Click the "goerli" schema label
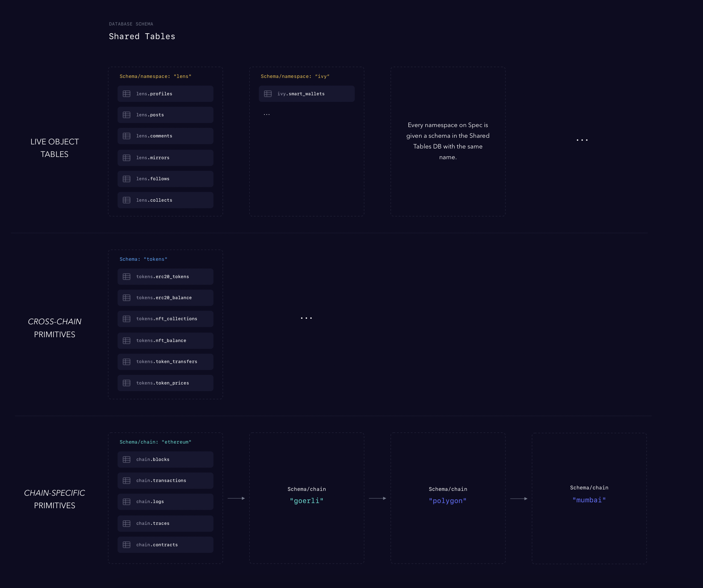 click(x=307, y=500)
